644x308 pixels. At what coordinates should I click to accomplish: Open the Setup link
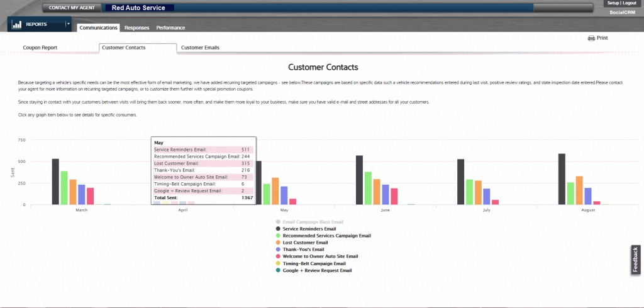click(613, 3)
